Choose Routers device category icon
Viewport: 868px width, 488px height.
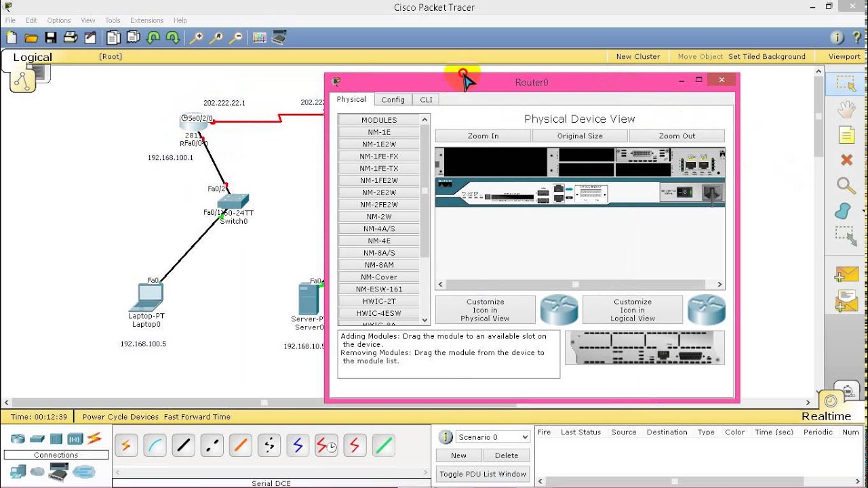click(x=18, y=439)
